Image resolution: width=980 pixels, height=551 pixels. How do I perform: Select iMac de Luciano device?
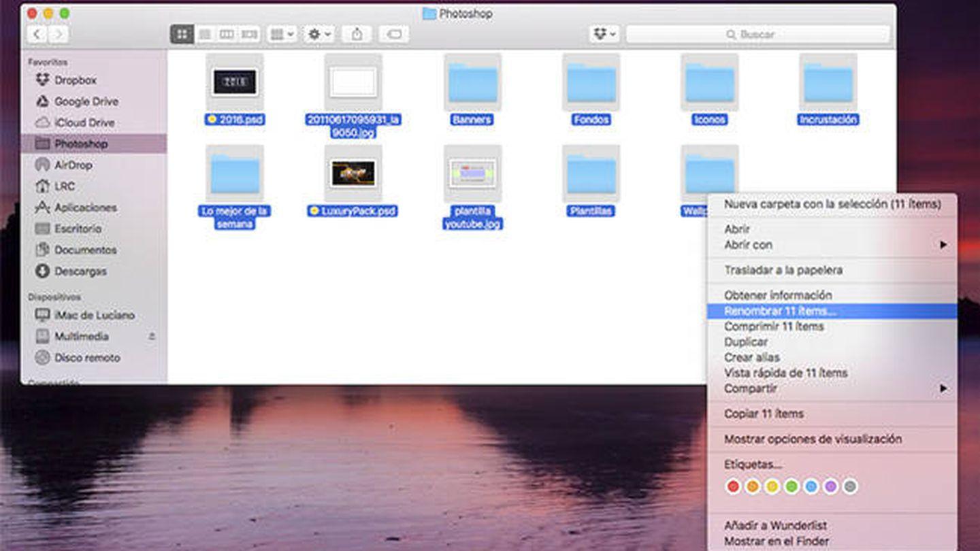(94, 315)
